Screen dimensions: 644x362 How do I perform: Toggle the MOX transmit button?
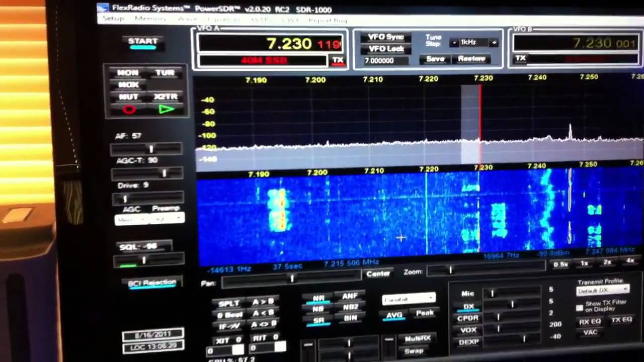pyautogui.click(x=128, y=84)
